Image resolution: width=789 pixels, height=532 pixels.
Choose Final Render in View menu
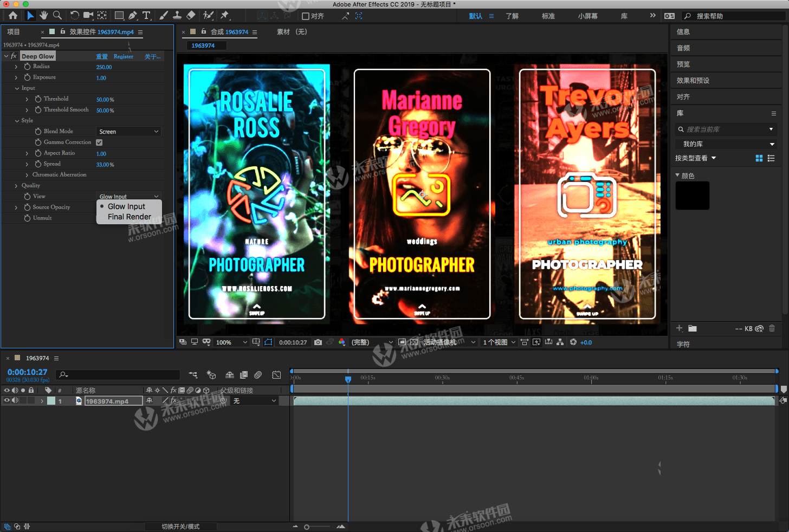point(129,217)
